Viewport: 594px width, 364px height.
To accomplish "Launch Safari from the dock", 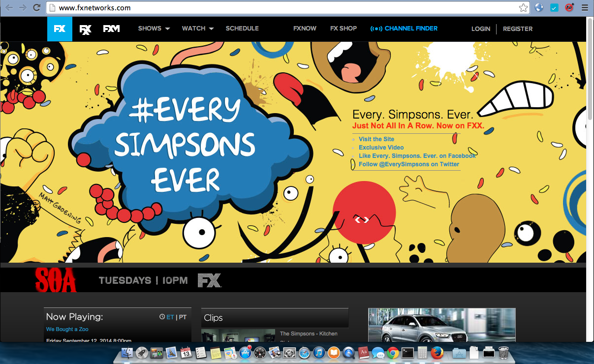I will point(304,353).
